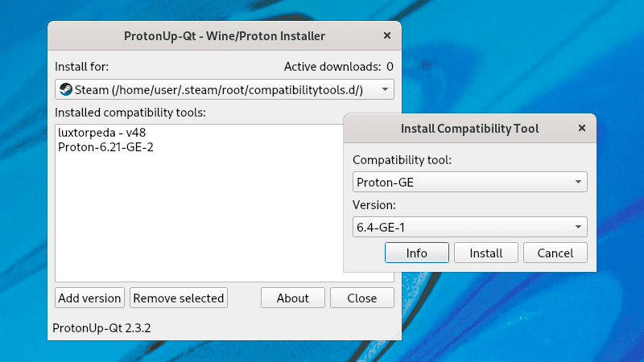The image size is (644, 362).
Task: Close the ProtonUp-Qt main window via X
Action: pyautogui.click(x=387, y=35)
